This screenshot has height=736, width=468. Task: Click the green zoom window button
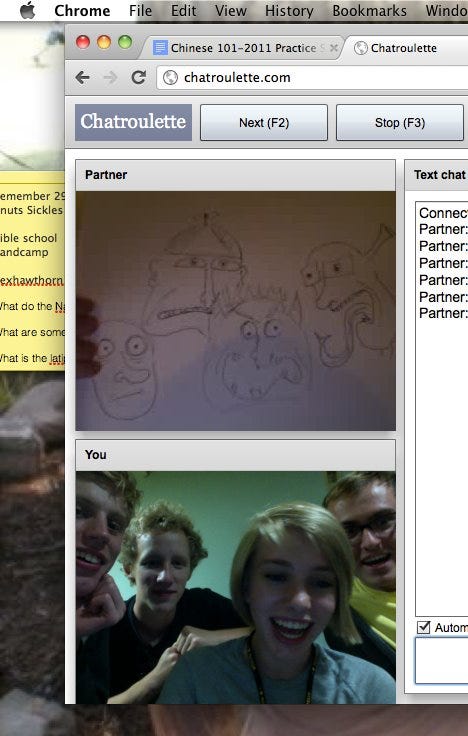point(125,42)
